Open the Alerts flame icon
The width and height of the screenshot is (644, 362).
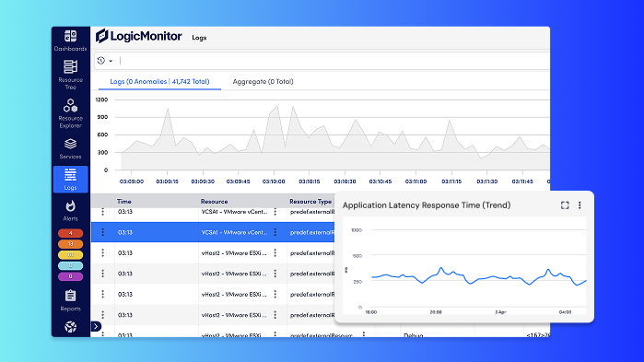(x=70, y=211)
